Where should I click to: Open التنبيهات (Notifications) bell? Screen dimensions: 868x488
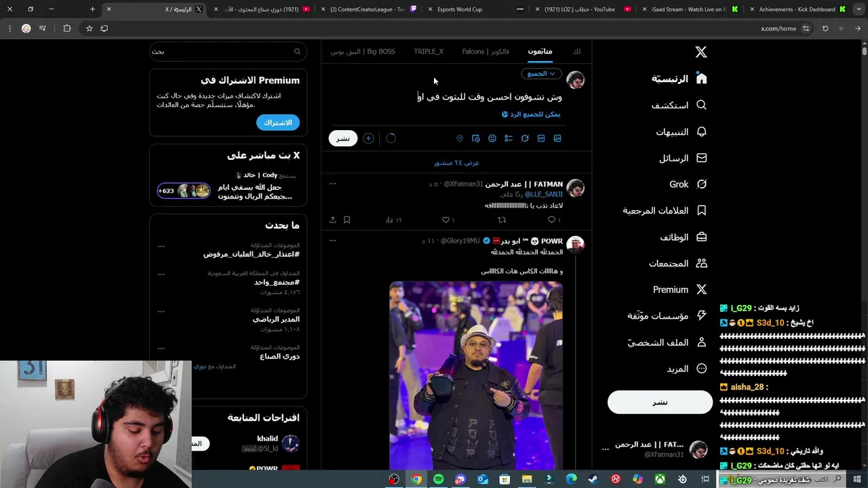tap(682, 131)
